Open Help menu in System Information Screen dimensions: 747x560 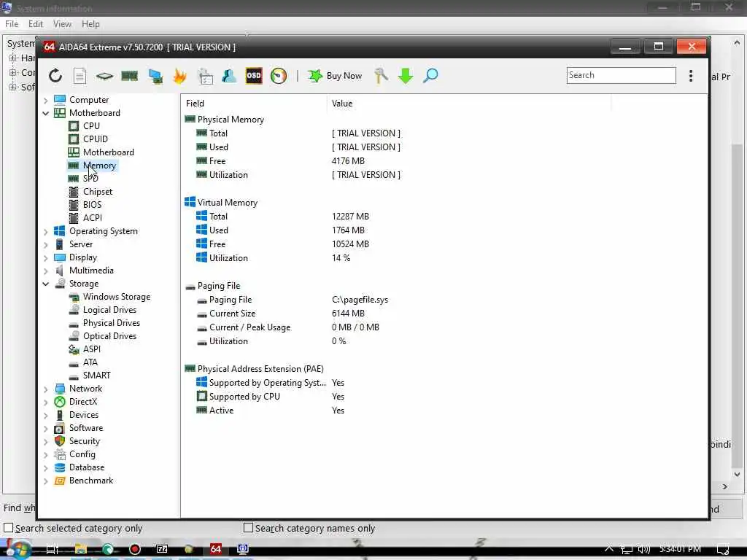(90, 24)
